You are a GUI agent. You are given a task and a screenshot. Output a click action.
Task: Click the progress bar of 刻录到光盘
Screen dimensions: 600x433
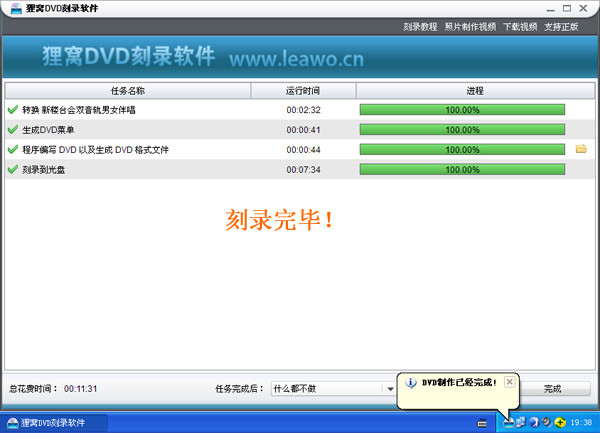pos(462,169)
